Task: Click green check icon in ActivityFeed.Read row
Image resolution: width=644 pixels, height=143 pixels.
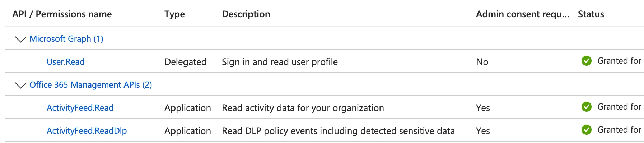Action: coord(587,107)
